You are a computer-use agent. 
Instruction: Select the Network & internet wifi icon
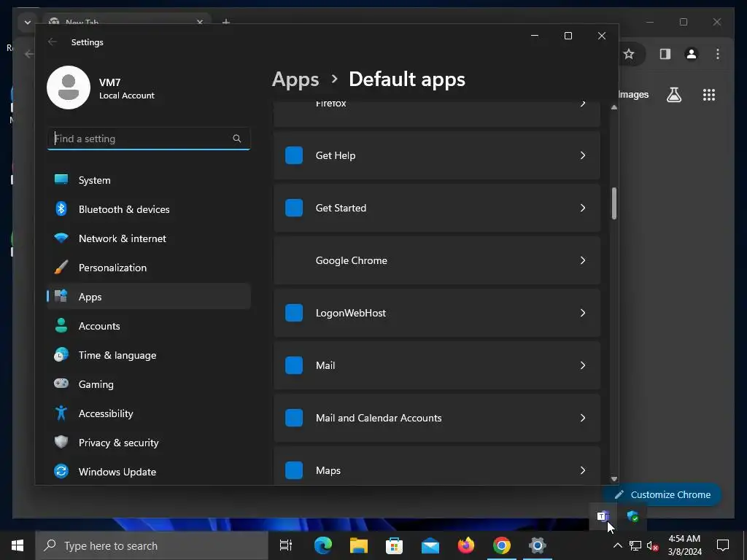(x=61, y=238)
